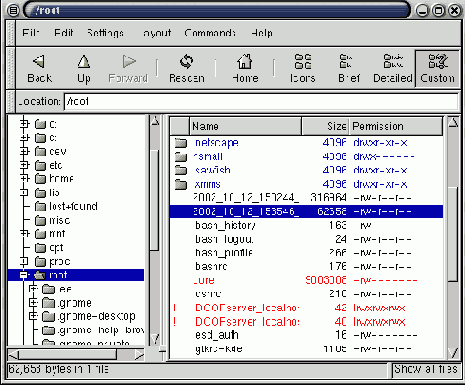Switch to Icons view
The image size is (465, 385).
point(303,69)
